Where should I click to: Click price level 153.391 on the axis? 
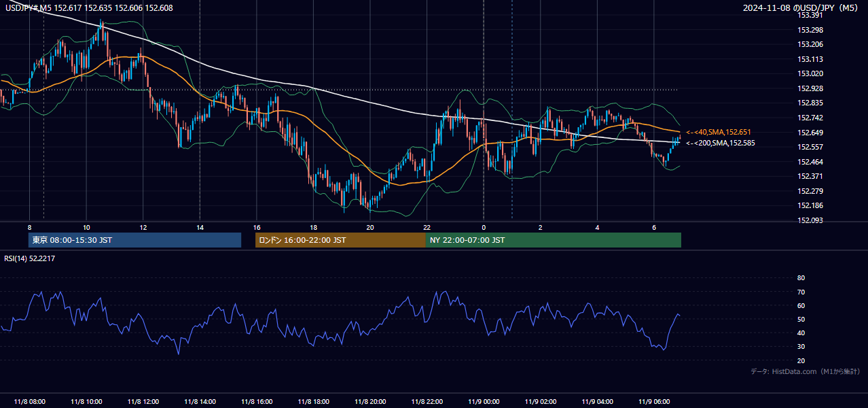(x=810, y=15)
